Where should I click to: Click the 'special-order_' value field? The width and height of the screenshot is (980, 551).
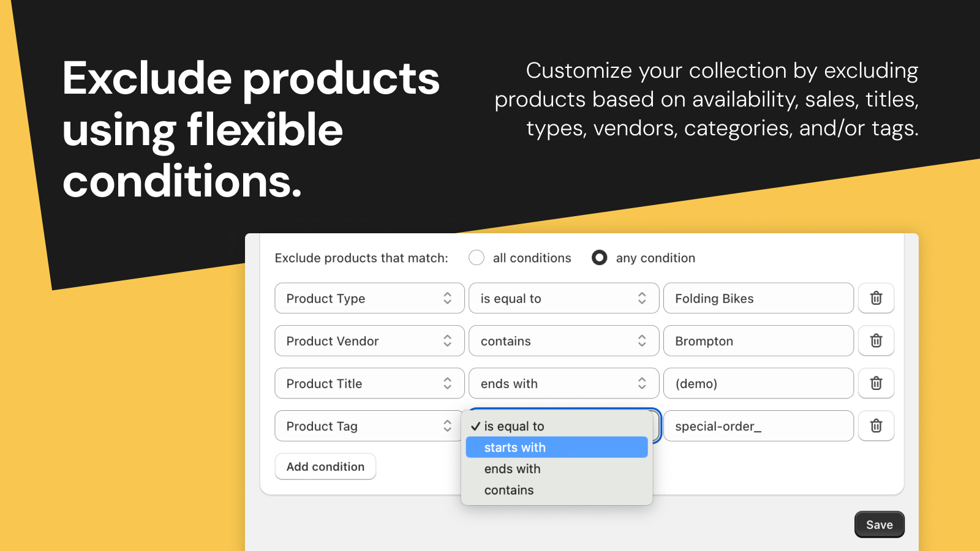tap(758, 425)
